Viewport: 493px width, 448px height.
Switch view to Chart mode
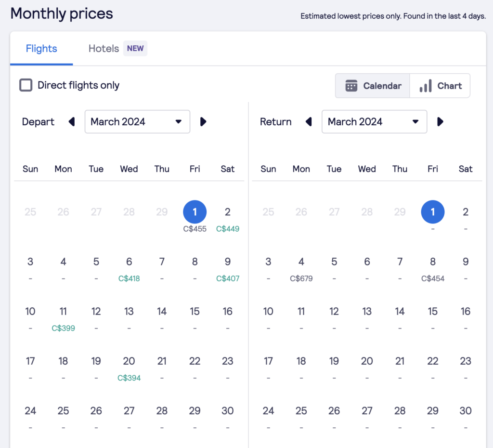(x=440, y=85)
